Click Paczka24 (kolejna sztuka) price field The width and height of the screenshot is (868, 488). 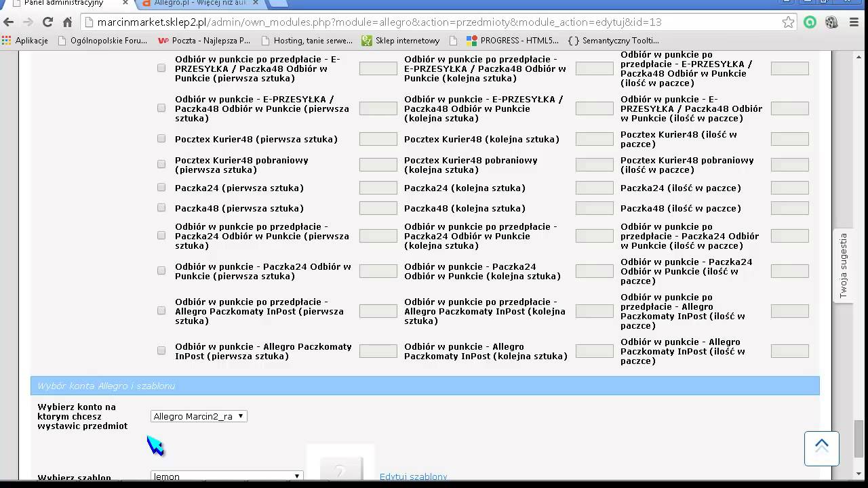tap(594, 188)
